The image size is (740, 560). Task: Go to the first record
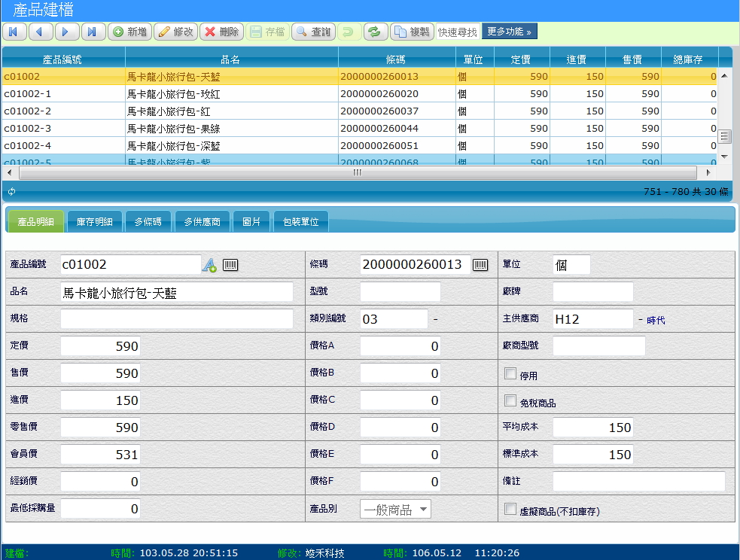coord(14,32)
